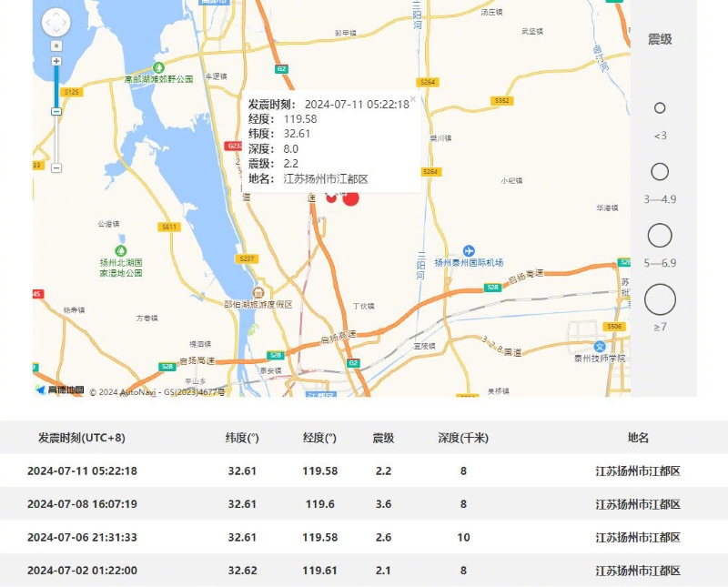Pan the map right with the compass arrow

(x=66, y=23)
